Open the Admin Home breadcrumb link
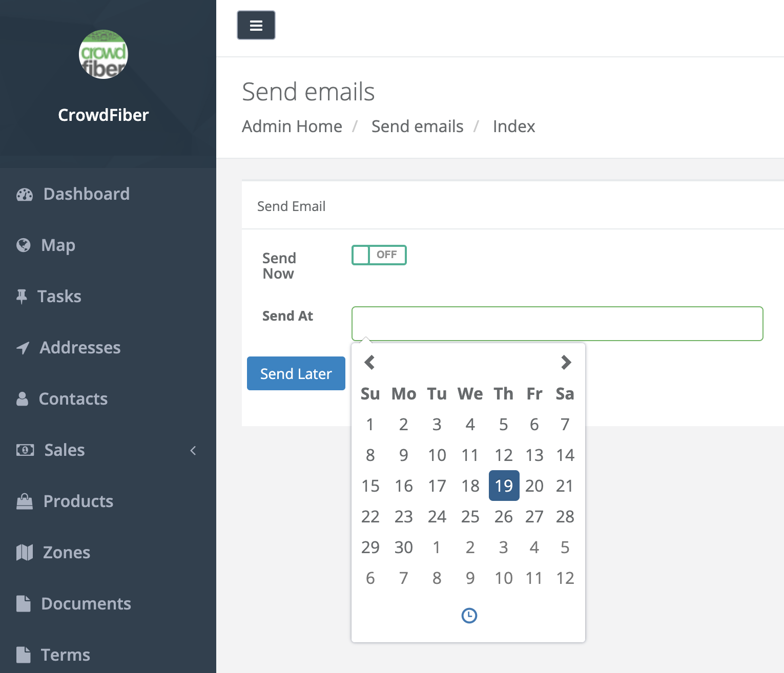This screenshot has height=673, width=784. (x=292, y=127)
